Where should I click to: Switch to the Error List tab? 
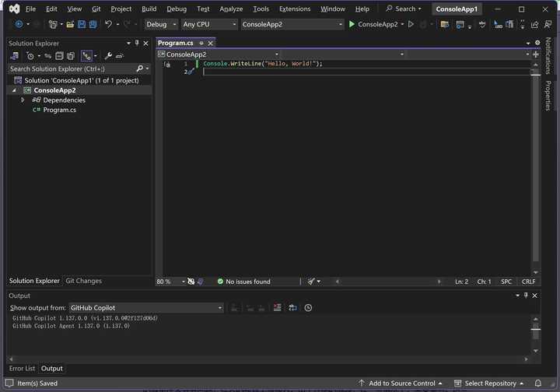tap(22, 369)
